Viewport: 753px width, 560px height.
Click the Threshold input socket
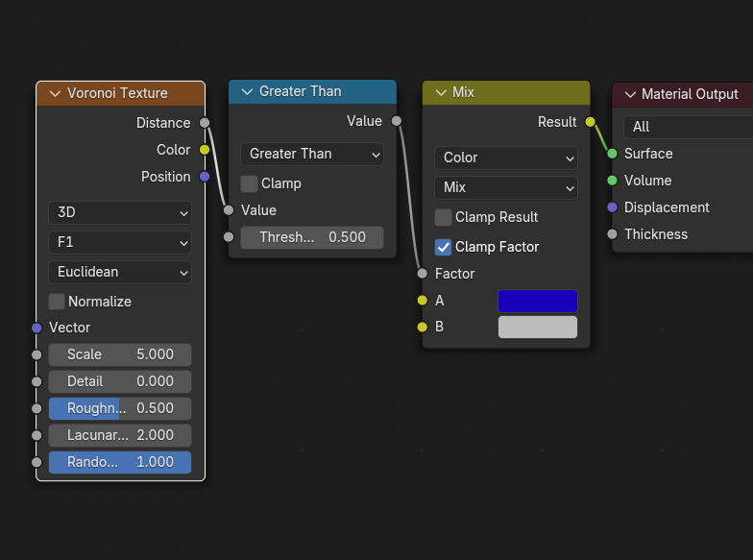(x=229, y=237)
